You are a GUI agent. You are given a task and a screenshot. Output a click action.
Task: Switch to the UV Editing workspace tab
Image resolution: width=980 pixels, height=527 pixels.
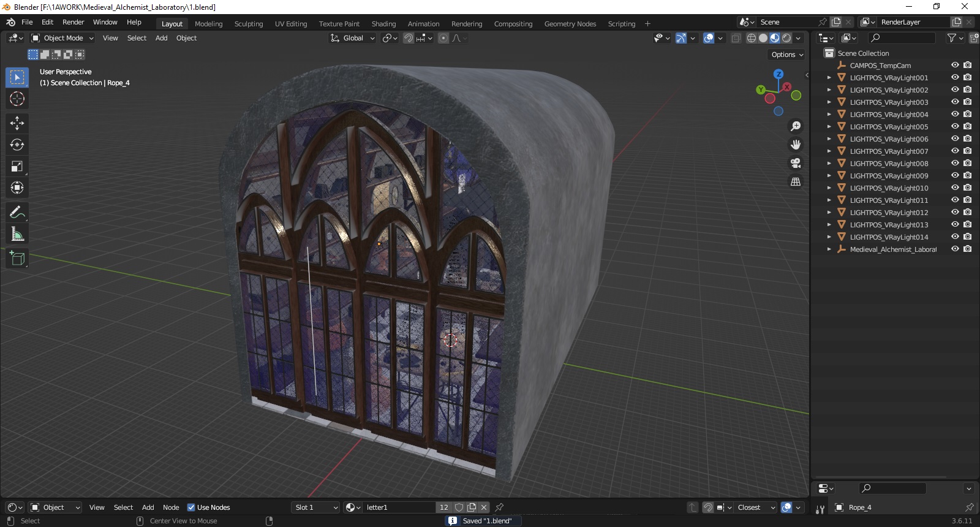click(291, 24)
